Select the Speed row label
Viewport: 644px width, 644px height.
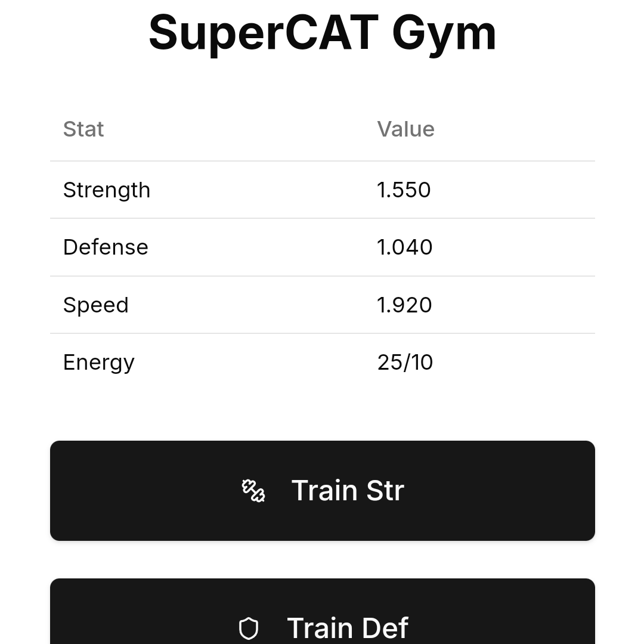click(95, 305)
